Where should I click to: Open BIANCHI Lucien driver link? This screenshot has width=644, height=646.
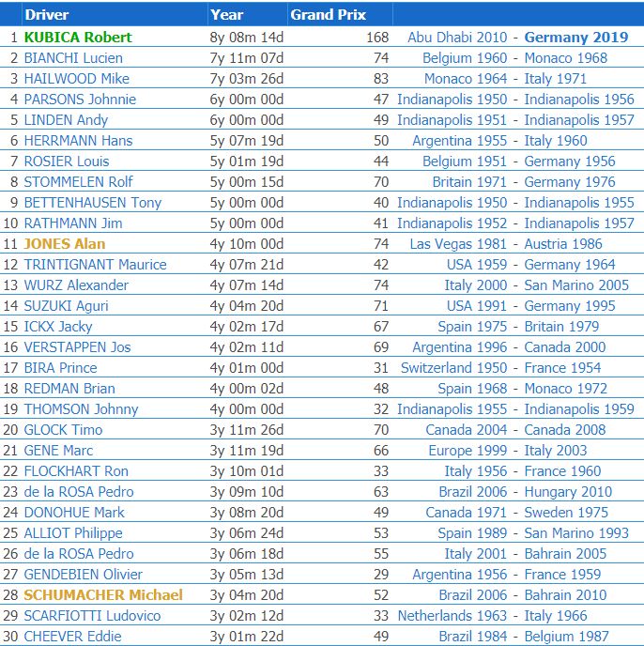(x=73, y=58)
